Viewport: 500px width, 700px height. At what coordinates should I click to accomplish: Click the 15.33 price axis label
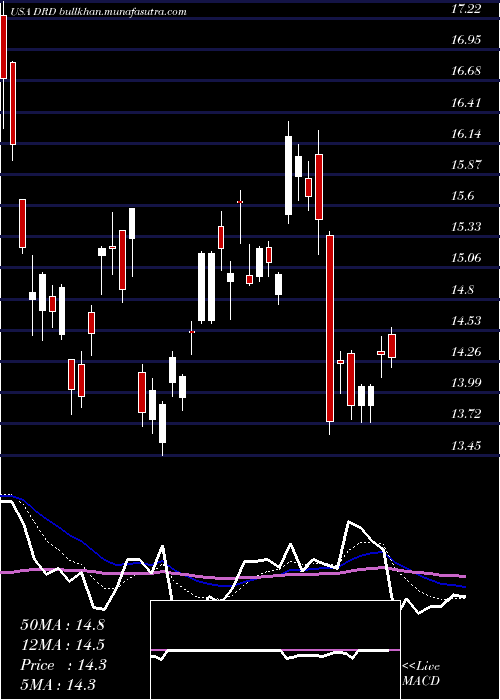pos(466,227)
